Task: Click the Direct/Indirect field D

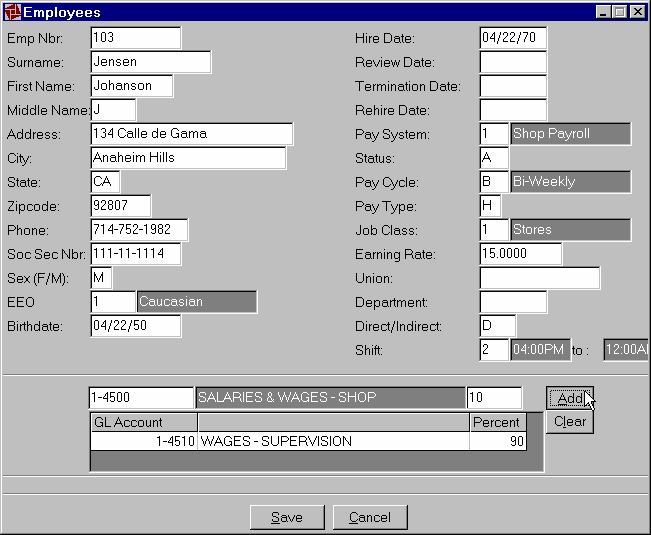Action: [x=497, y=326]
